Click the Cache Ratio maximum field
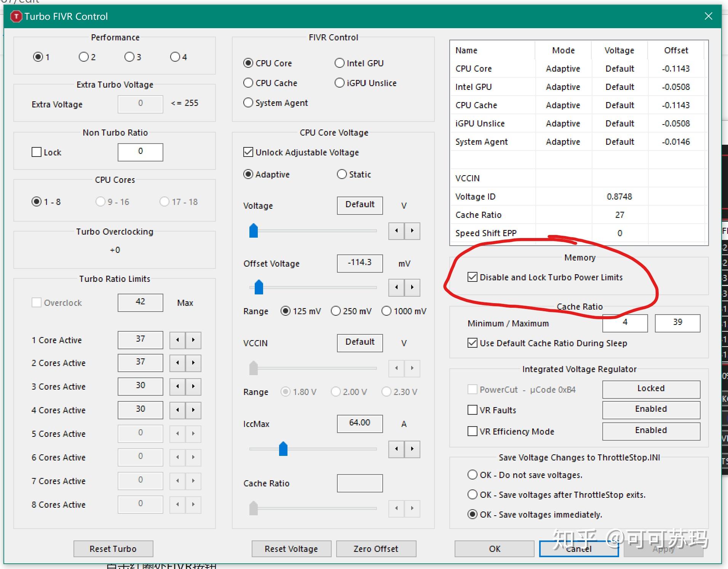728x569 pixels. point(678,323)
